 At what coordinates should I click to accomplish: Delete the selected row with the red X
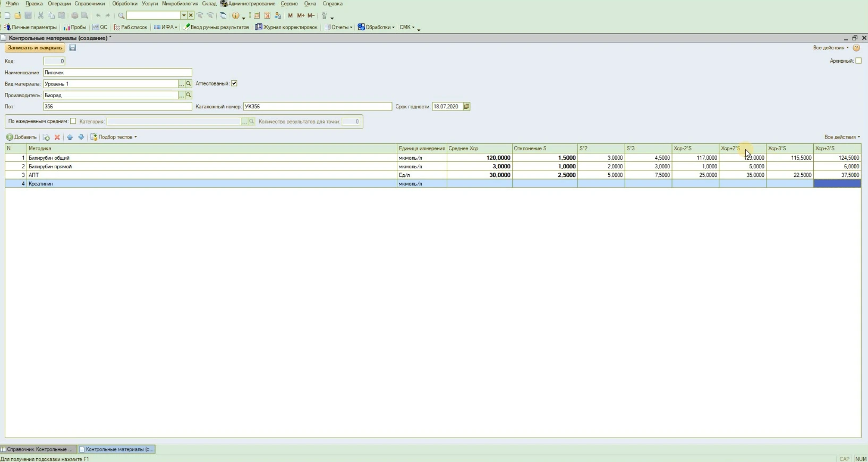tap(57, 137)
